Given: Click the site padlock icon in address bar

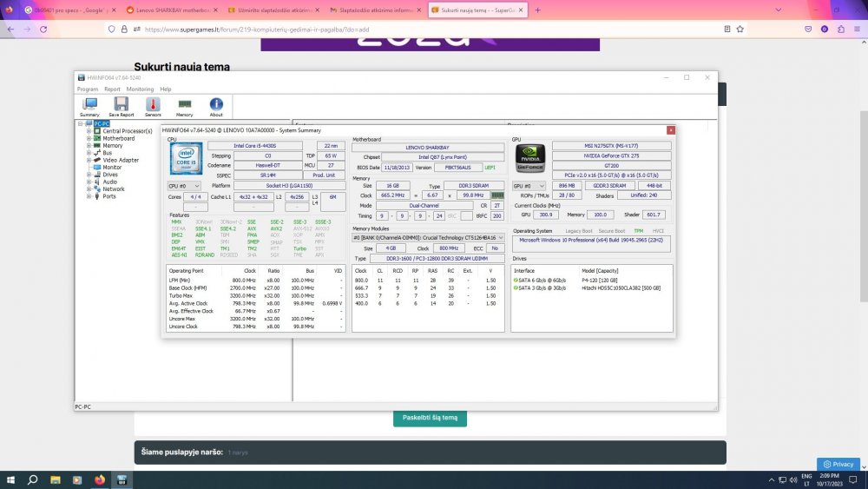Looking at the screenshot, I should (124, 30).
